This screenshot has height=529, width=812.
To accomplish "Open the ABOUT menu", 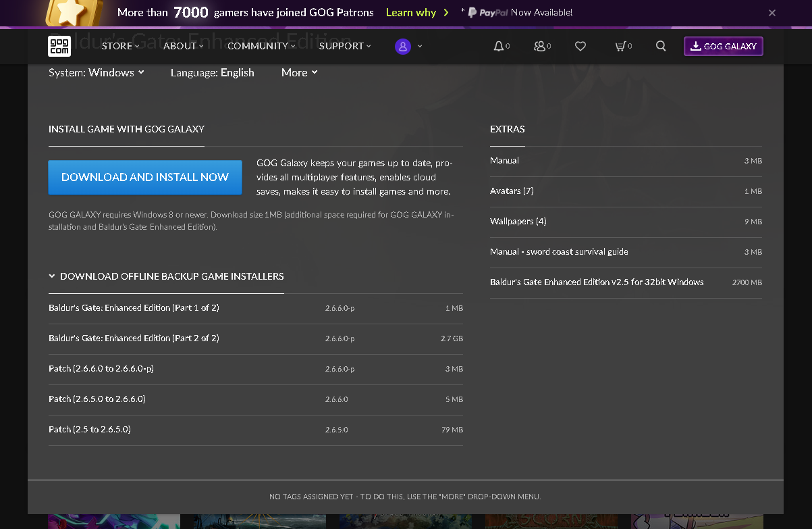I will [183, 46].
